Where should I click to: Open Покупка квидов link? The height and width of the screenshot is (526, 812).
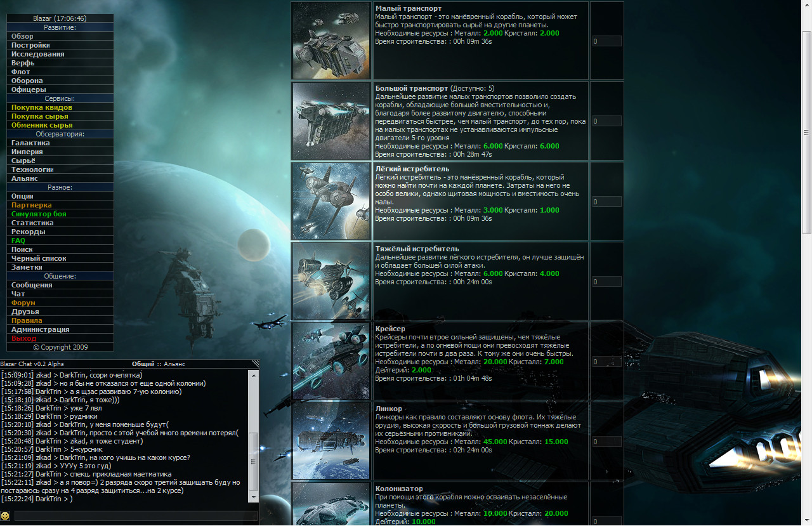coord(42,107)
